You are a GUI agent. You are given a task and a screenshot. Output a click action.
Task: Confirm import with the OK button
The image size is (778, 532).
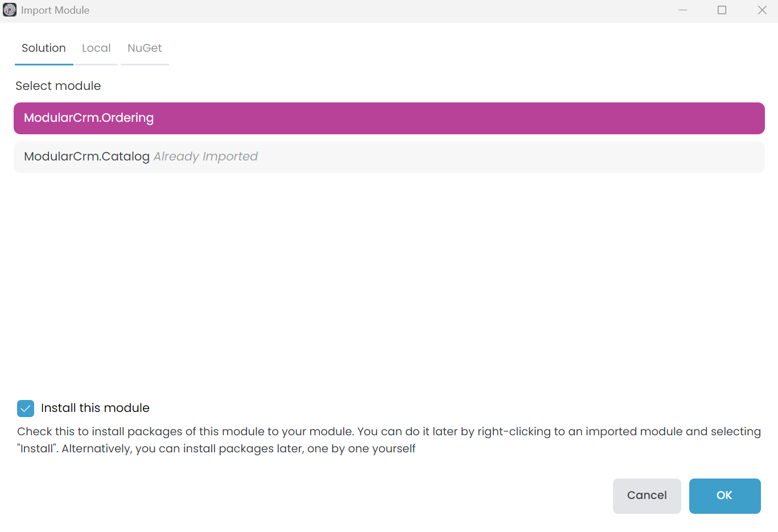point(725,496)
